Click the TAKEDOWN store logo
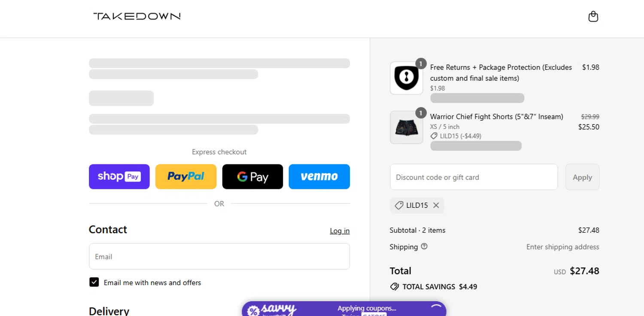Image resolution: width=644 pixels, height=316 pixels. [137, 16]
